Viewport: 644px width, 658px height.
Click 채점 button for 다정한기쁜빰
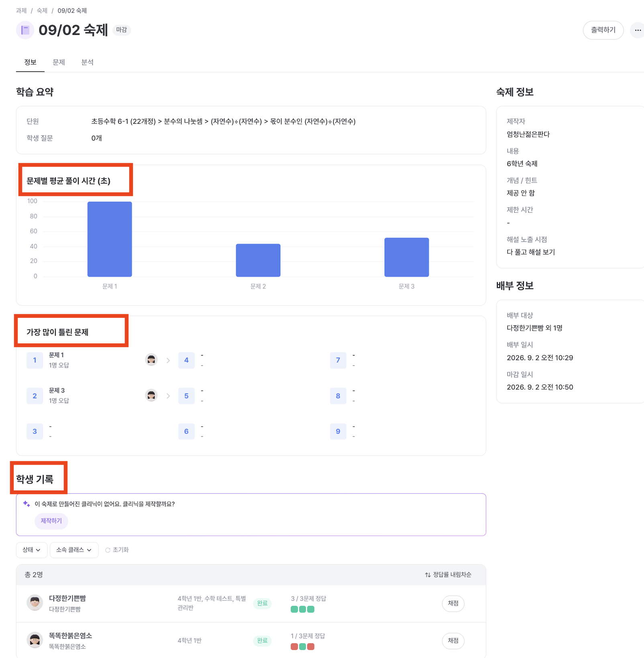pyautogui.click(x=453, y=603)
